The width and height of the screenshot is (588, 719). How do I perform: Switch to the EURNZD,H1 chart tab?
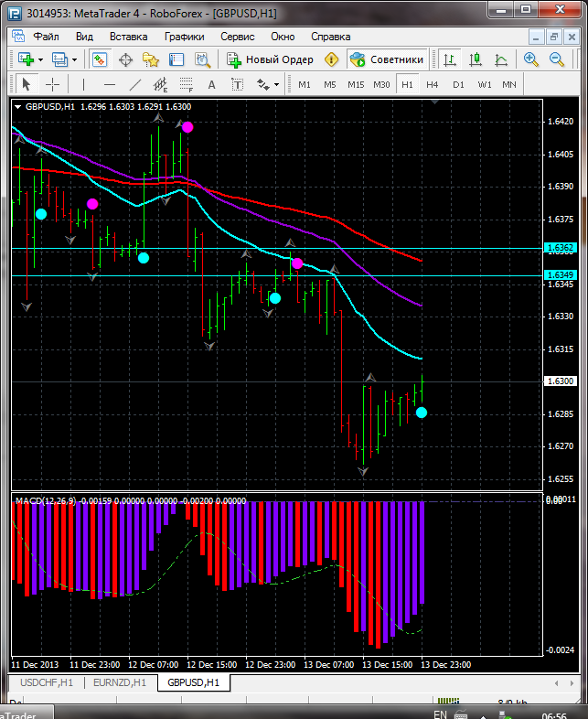[120, 682]
